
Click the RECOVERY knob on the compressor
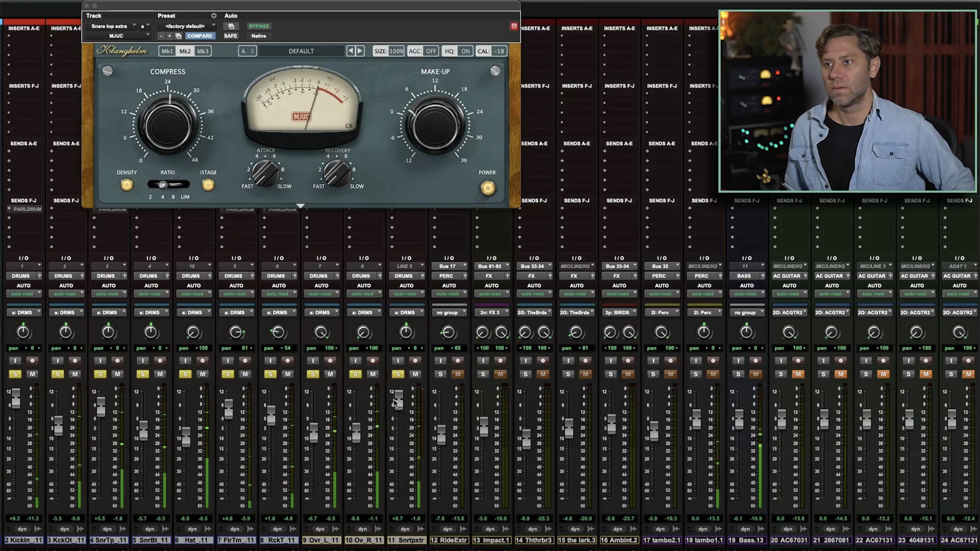point(337,173)
